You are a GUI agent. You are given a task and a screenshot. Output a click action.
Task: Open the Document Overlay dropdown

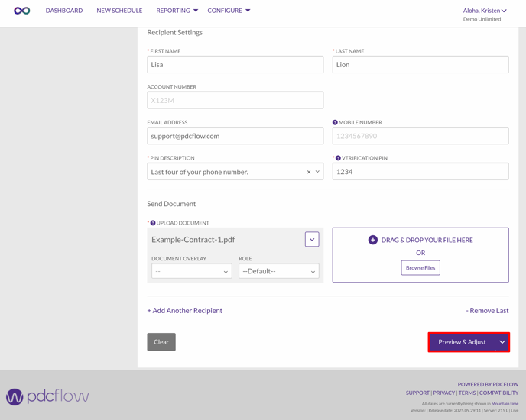(x=191, y=271)
